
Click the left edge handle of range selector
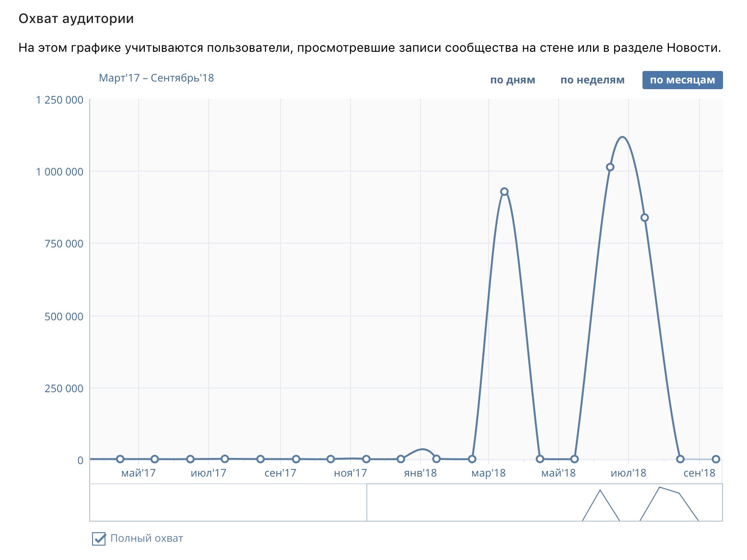coord(367,502)
